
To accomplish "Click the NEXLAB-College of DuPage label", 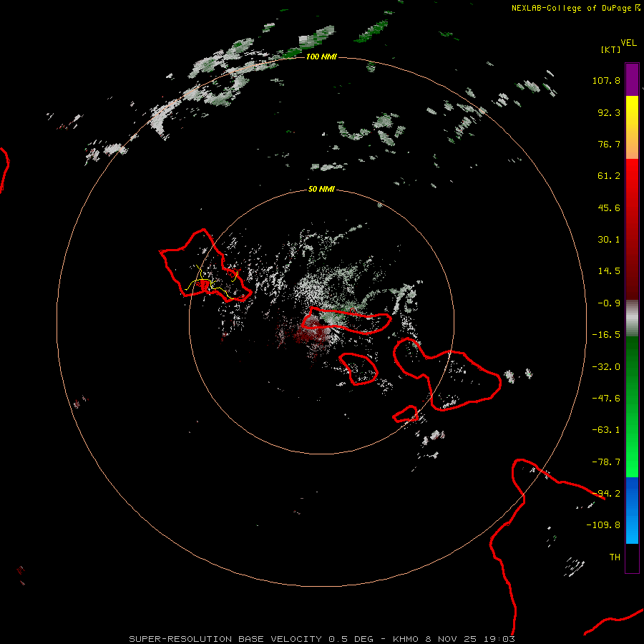I will (x=571, y=8).
